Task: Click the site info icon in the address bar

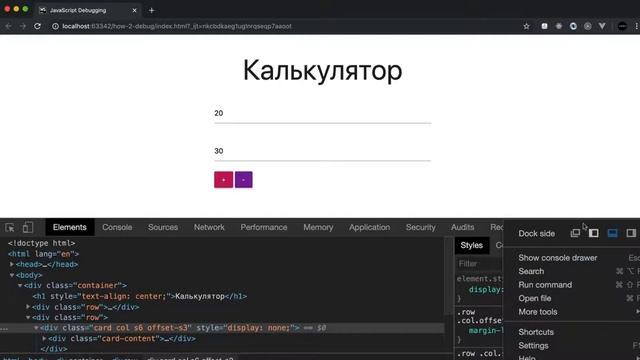Action: point(55,26)
